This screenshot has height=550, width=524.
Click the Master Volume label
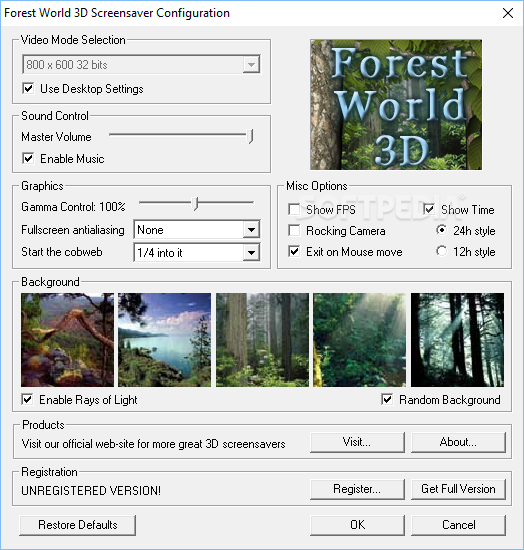56,137
